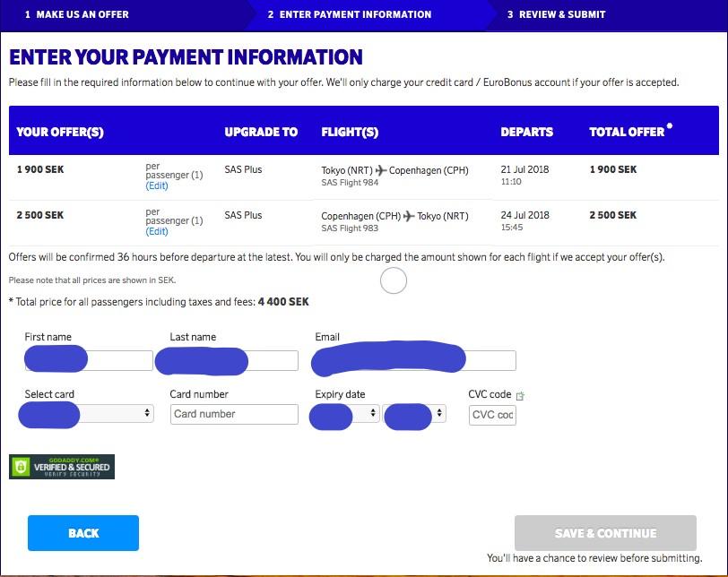Edit the 2 500 SEK offer

(157, 232)
